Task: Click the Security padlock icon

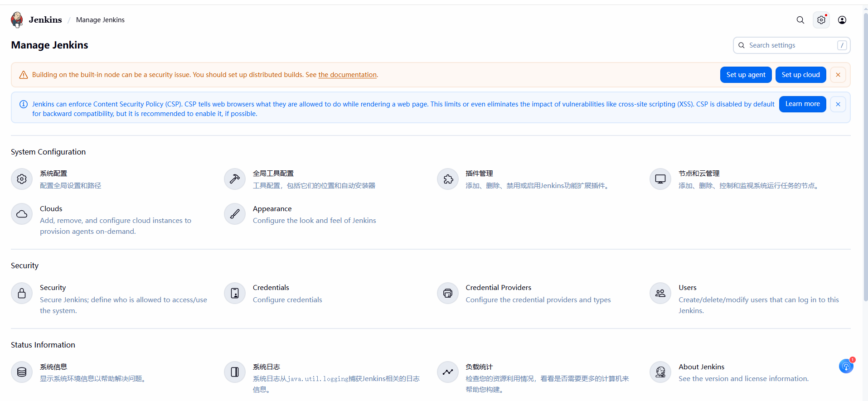Action: [x=22, y=294]
